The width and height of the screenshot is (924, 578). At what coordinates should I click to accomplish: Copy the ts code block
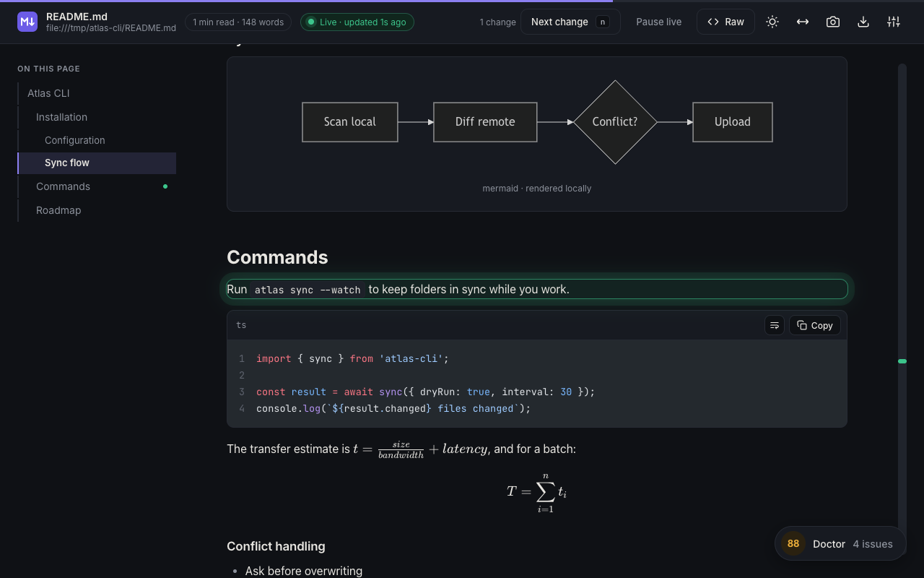pyautogui.click(x=815, y=325)
